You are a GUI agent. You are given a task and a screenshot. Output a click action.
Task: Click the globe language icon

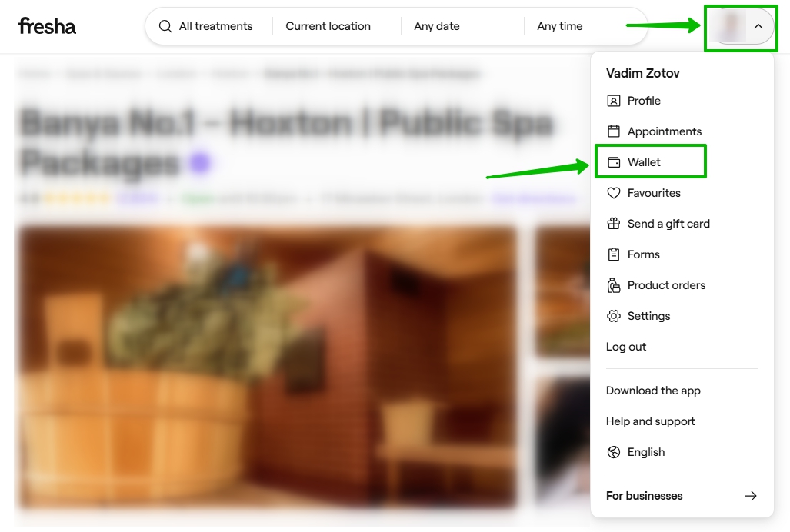[x=613, y=452]
